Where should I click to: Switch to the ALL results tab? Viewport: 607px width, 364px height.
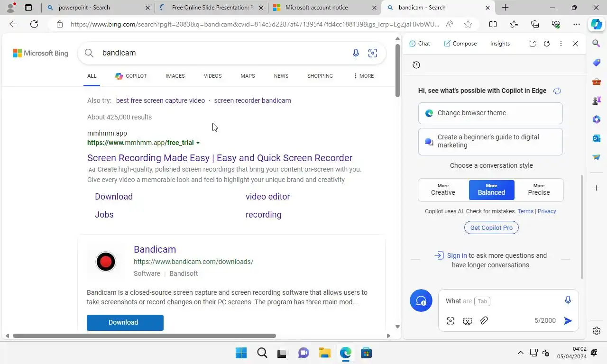click(x=92, y=76)
